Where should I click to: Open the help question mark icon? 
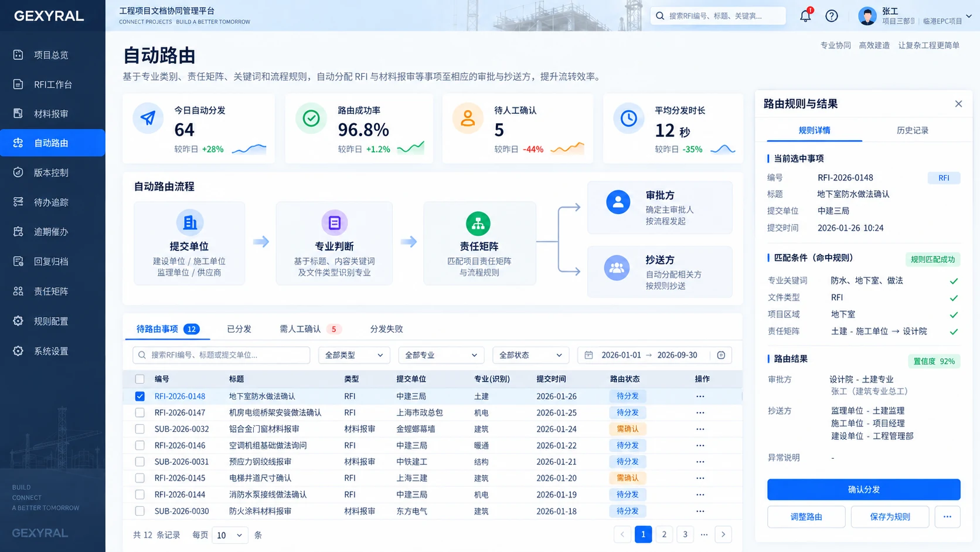[x=831, y=16]
